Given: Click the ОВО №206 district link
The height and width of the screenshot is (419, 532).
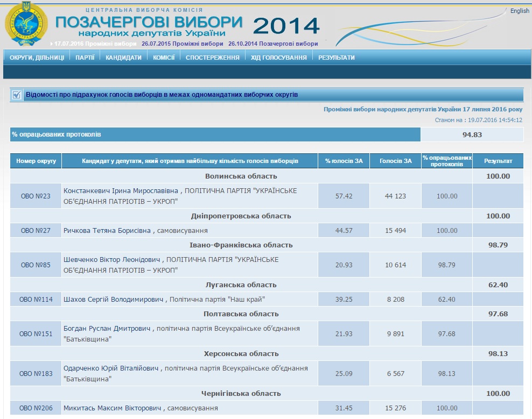Looking at the screenshot, I should point(36,408).
